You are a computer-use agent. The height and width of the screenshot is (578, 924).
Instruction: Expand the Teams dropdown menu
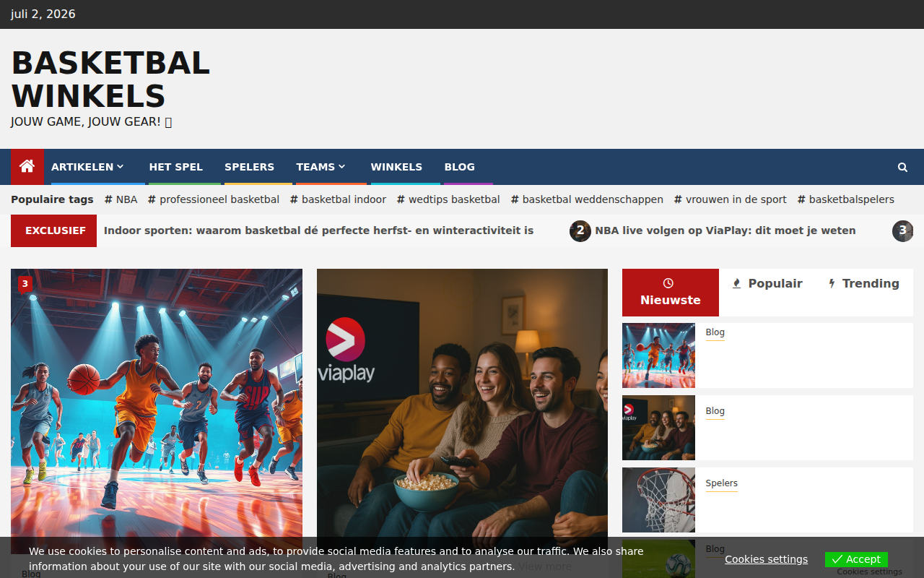(x=321, y=167)
